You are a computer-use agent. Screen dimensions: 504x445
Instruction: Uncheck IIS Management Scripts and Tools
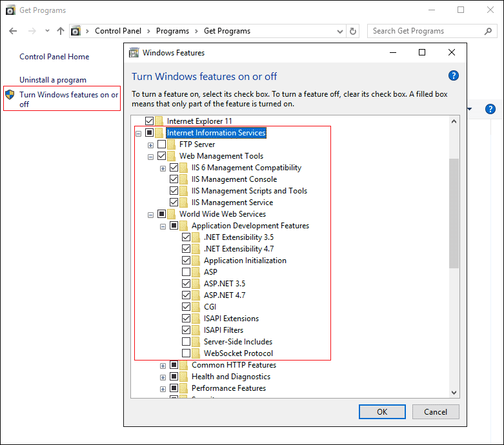[174, 190]
